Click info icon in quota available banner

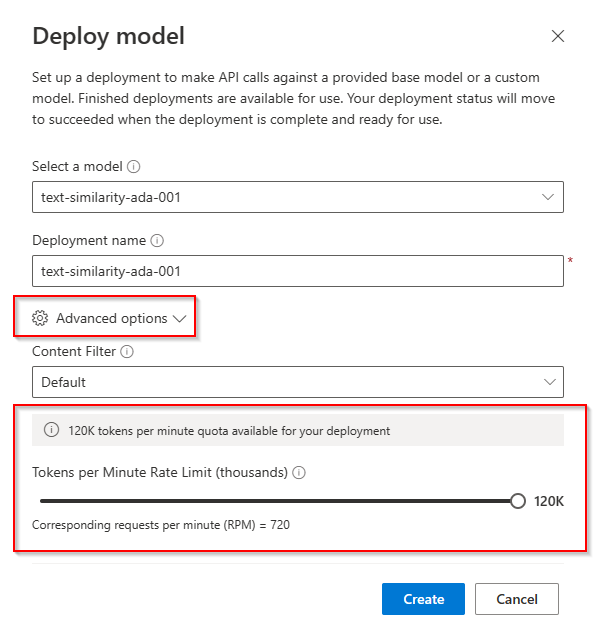point(51,430)
